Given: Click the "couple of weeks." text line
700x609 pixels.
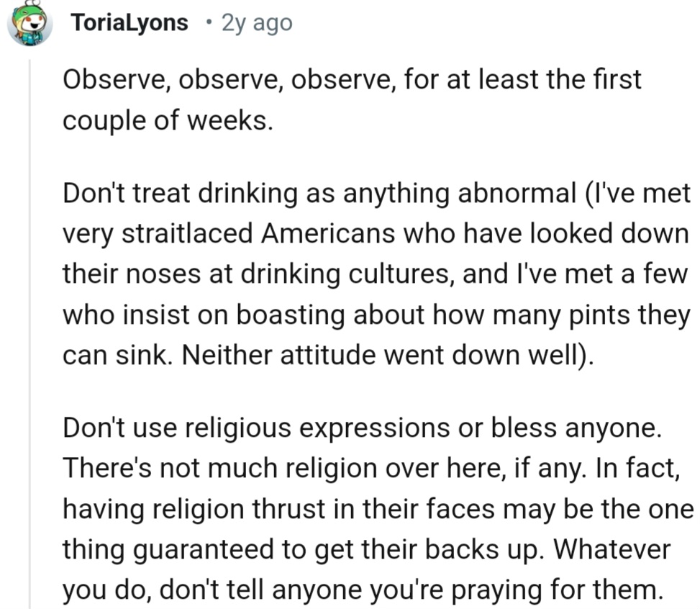Looking at the screenshot, I should click(x=168, y=119).
